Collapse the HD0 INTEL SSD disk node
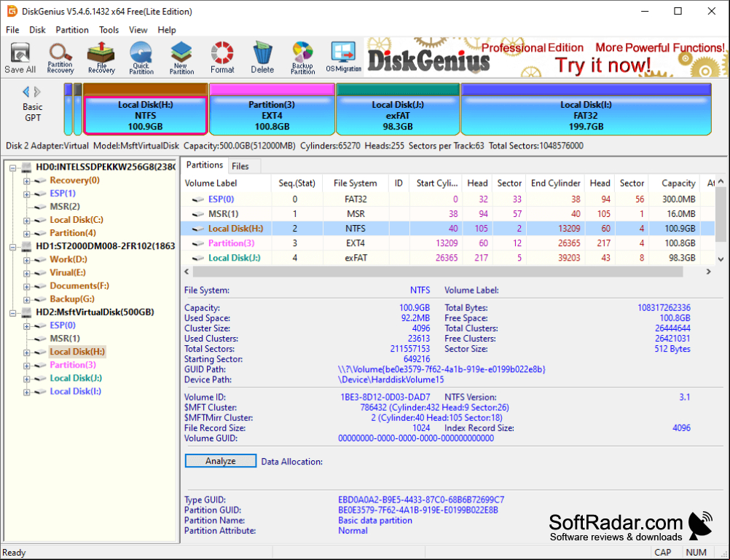 pyautogui.click(x=13, y=167)
